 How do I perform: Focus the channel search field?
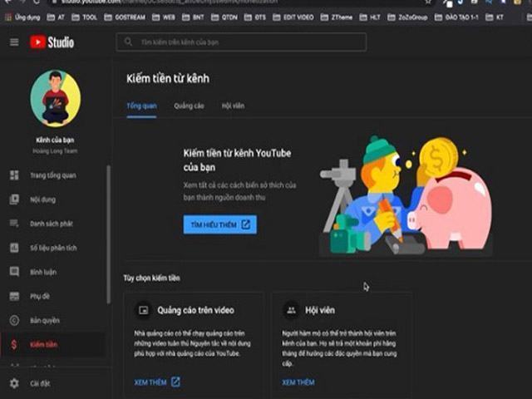pos(241,42)
